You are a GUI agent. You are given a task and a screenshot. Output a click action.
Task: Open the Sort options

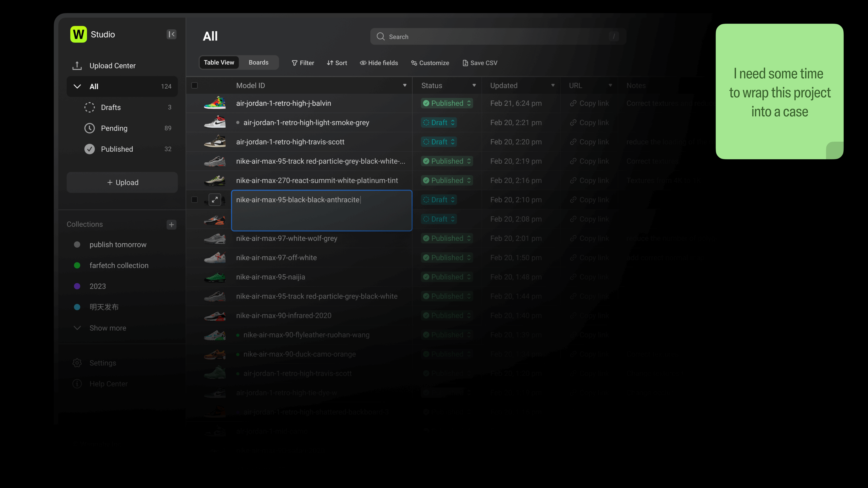[337, 63]
